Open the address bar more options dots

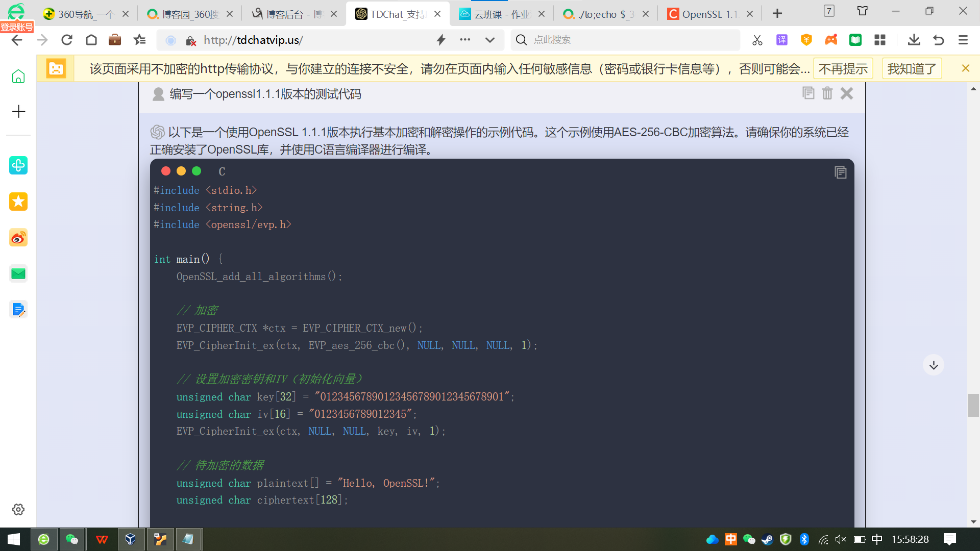[464, 40]
